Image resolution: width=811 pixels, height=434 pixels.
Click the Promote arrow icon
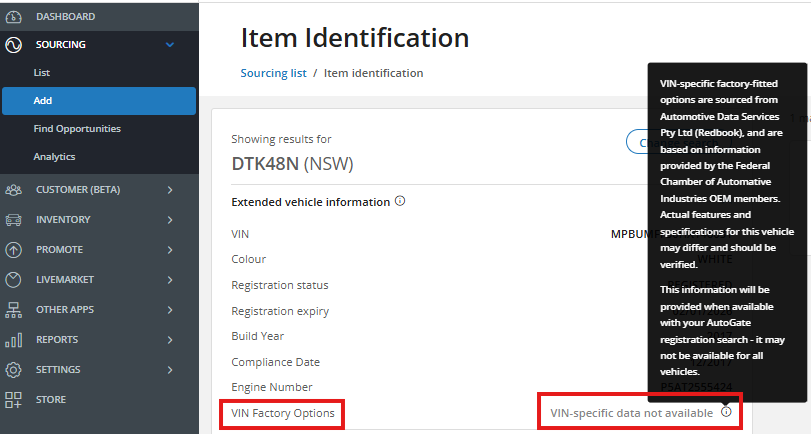point(14,249)
